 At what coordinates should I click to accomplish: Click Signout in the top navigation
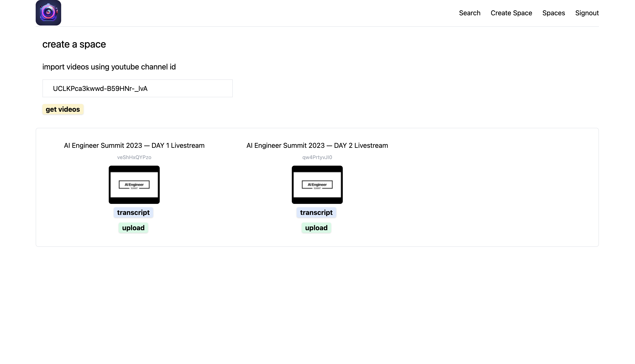pyautogui.click(x=587, y=13)
